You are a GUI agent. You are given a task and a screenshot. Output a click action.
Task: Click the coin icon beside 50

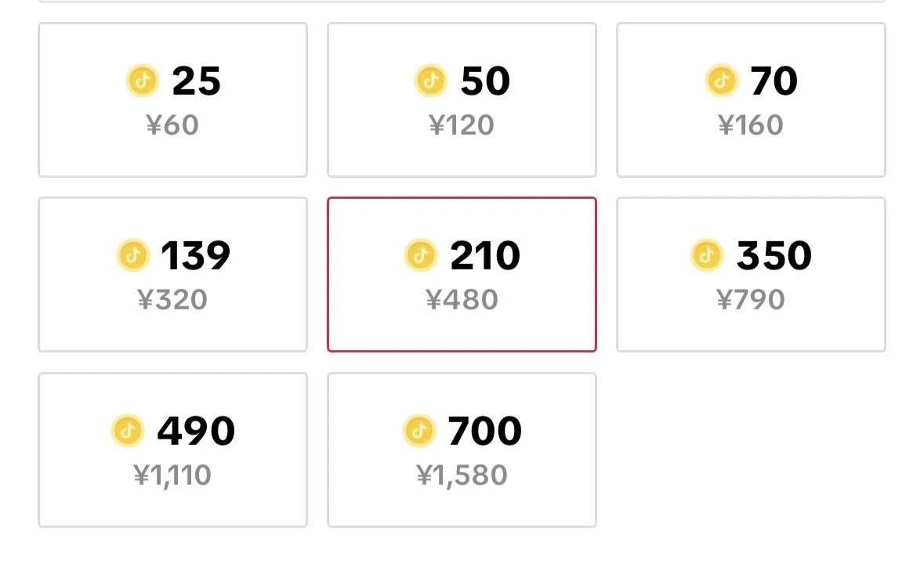tap(431, 81)
